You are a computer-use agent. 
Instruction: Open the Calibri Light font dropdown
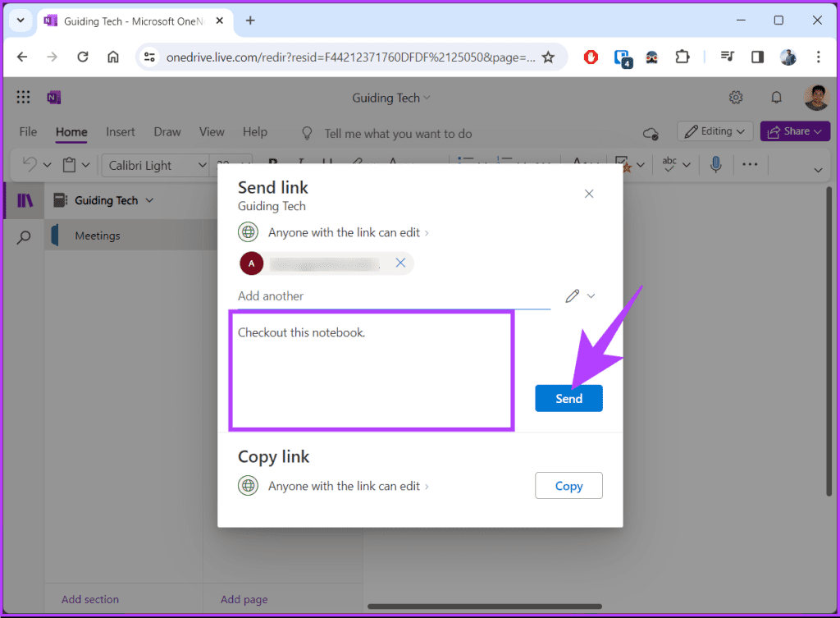[x=156, y=164]
